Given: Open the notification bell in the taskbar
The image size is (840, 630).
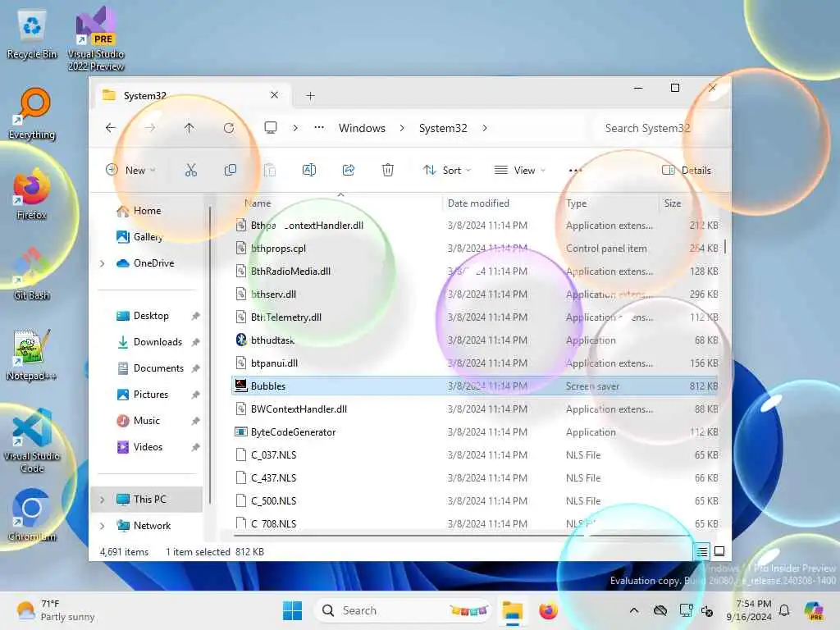Looking at the screenshot, I should [784, 610].
